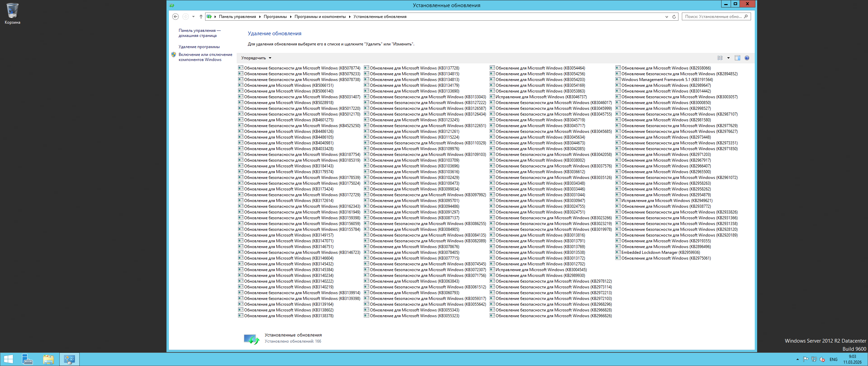The image size is (868, 366).
Task: Expand the view options dropdown arrow
Action: point(728,58)
